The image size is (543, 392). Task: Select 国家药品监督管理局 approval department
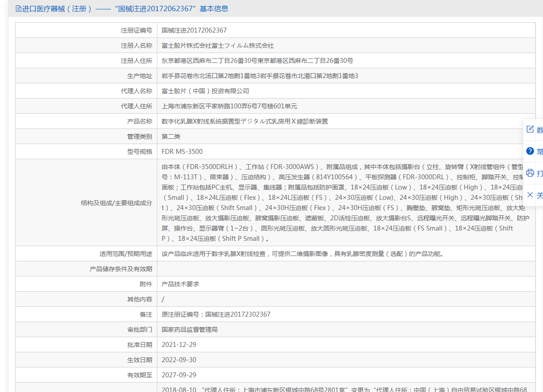click(189, 330)
